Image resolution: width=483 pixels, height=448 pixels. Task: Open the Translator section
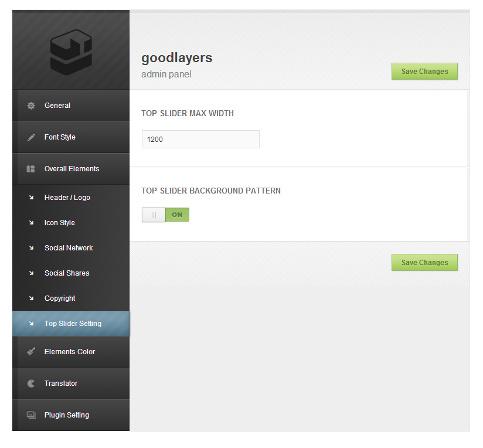pos(71,383)
